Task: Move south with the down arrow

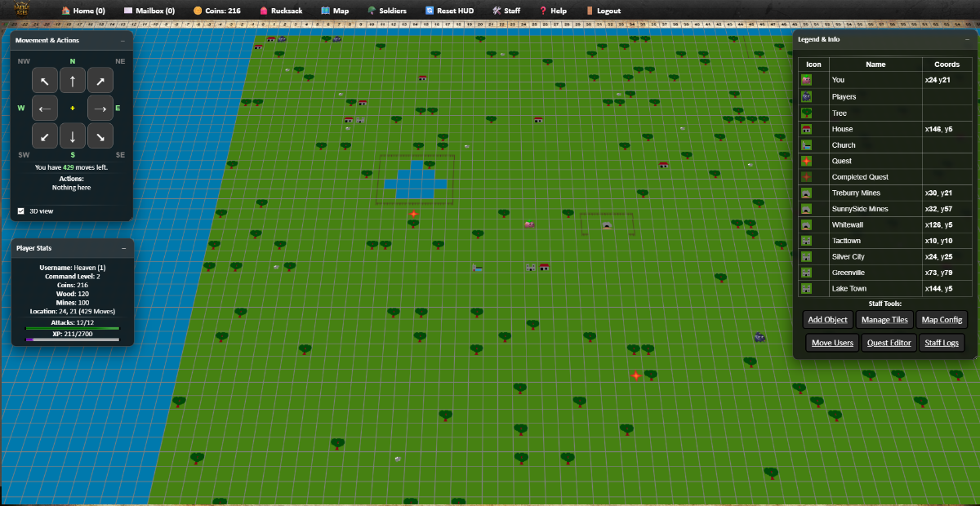Action: (x=73, y=135)
